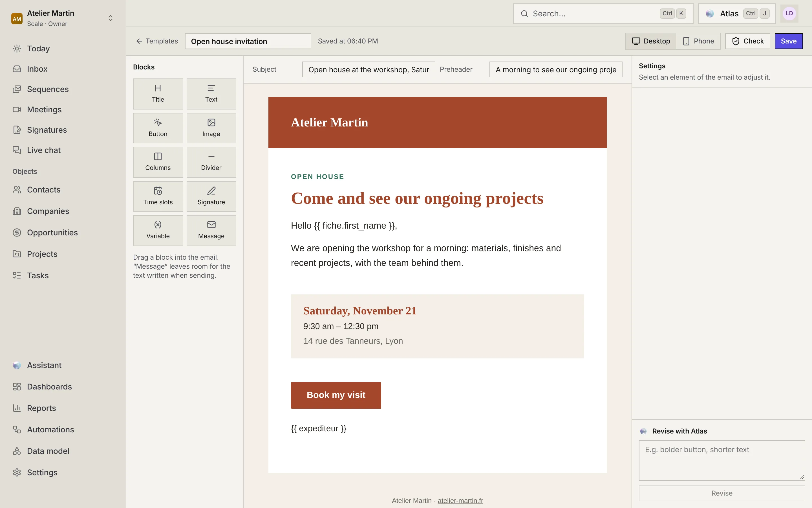Add a Title block
The height and width of the screenshot is (508, 812).
[x=158, y=94]
